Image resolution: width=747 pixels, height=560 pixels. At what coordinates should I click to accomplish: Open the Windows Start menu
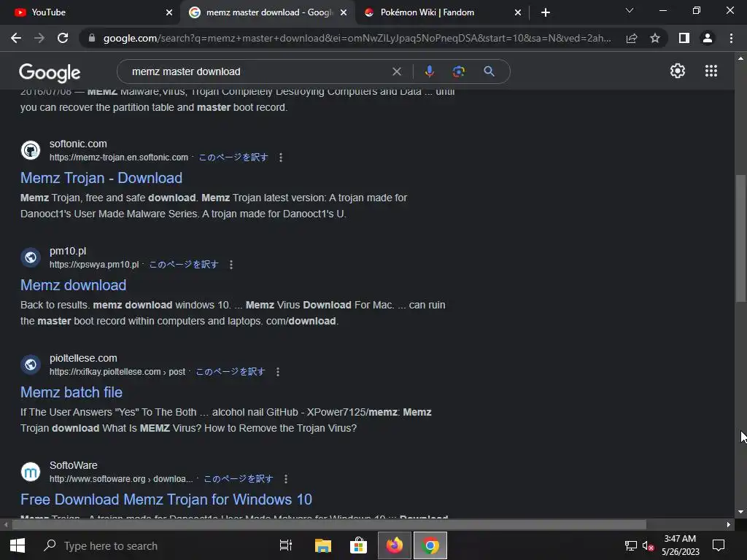point(18,545)
